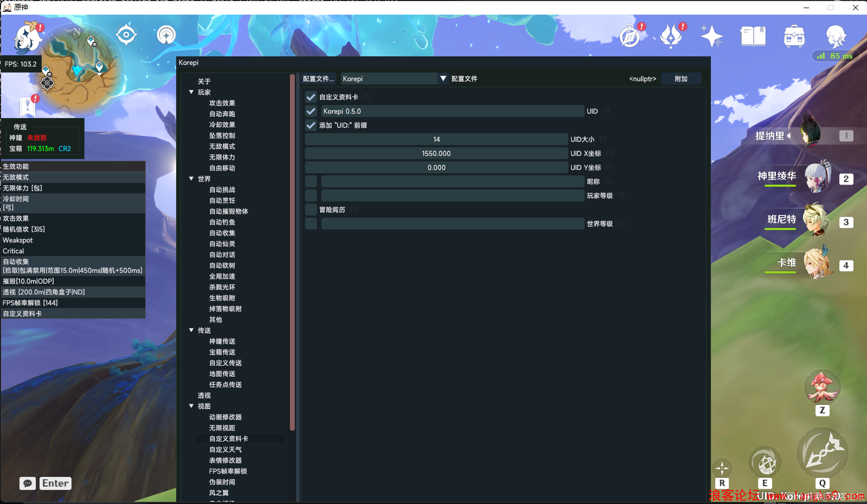
Task: Click the Events compass icon
Action: pyautogui.click(x=630, y=36)
